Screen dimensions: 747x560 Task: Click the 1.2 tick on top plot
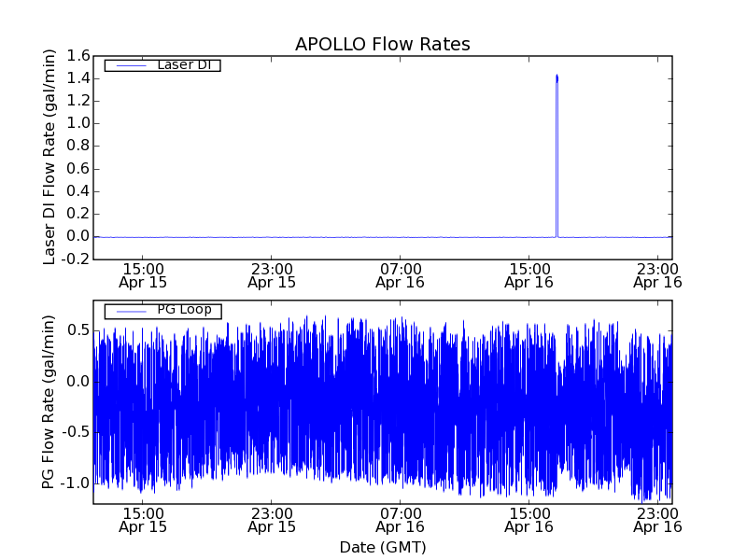(78, 101)
